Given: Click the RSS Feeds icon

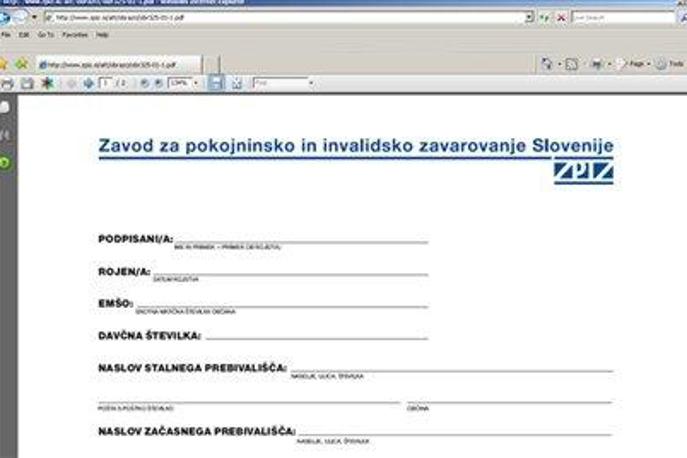Looking at the screenshot, I should 572,64.
